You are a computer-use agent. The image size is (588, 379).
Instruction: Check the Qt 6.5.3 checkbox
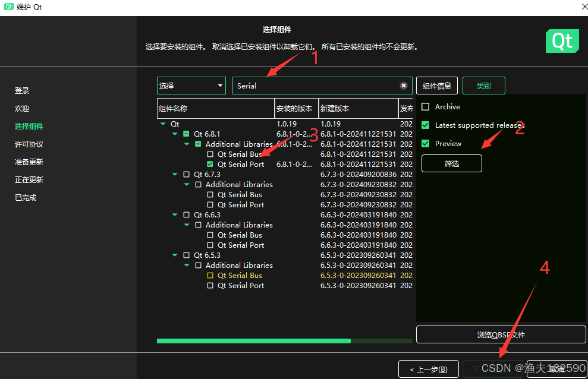tap(186, 255)
